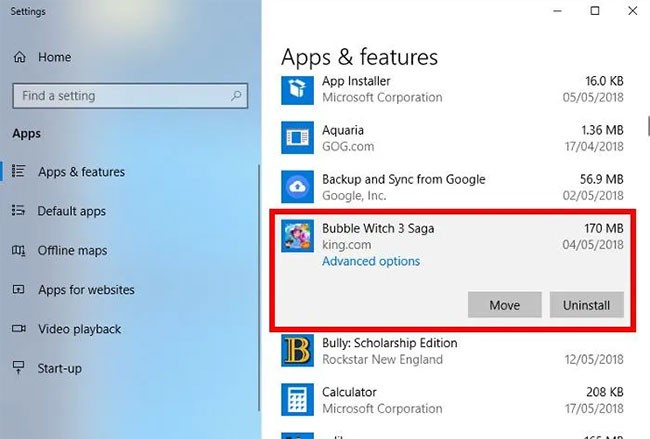Click the Home gear icon
Viewport: 650px width, 439px height.
19,58
